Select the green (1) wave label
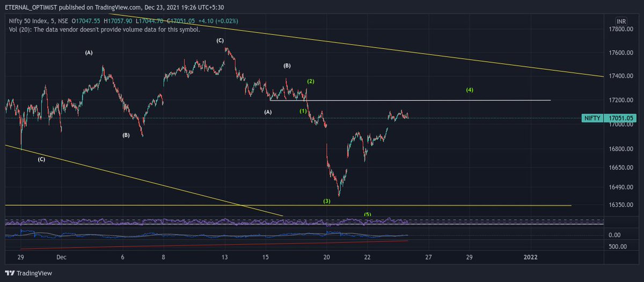Image resolution: width=644 pixels, height=282 pixels. pos(303,111)
